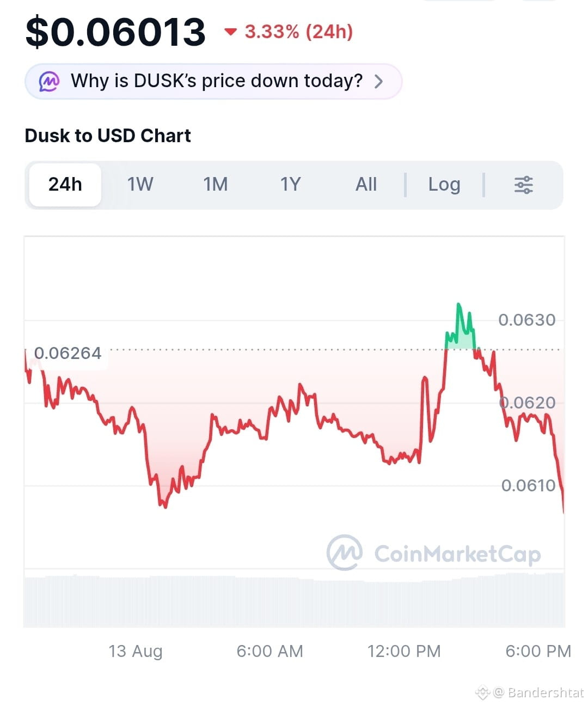
Task: Click the Dusk to USD Chart heading
Action: 108,136
